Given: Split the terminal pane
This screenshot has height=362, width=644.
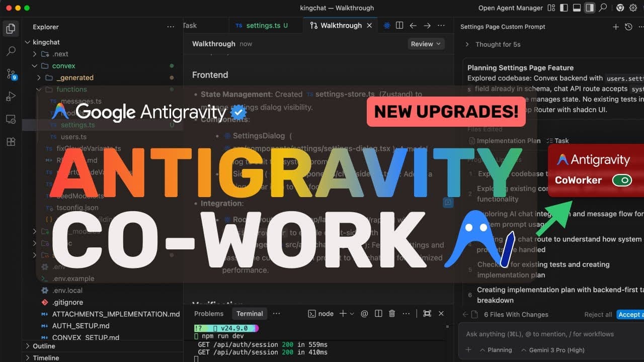Looking at the screenshot, I should pos(378,313).
